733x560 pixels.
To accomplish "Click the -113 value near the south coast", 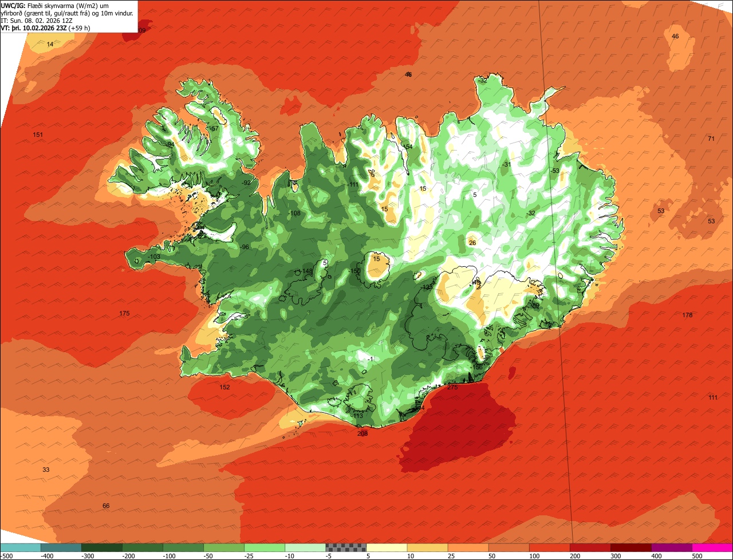I will pyautogui.click(x=357, y=416).
